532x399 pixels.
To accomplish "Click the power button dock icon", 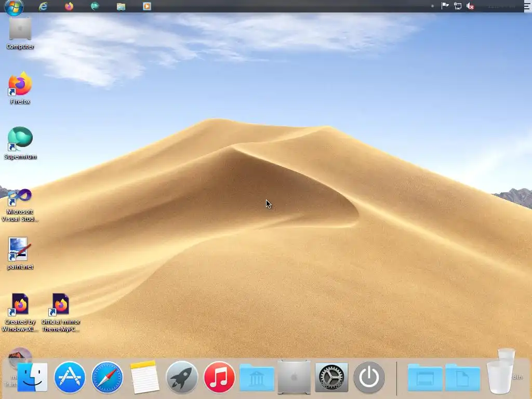I will [369, 377].
